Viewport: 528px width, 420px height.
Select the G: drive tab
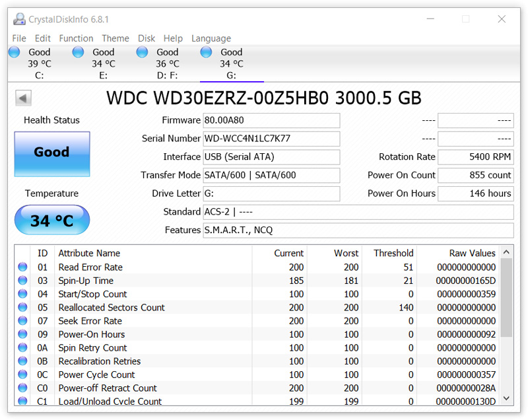point(232,63)
